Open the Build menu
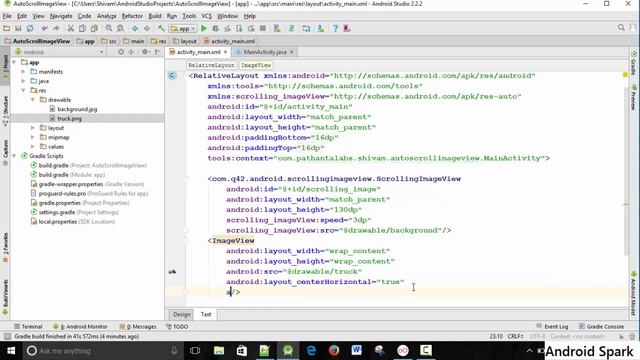 point(155,16)
